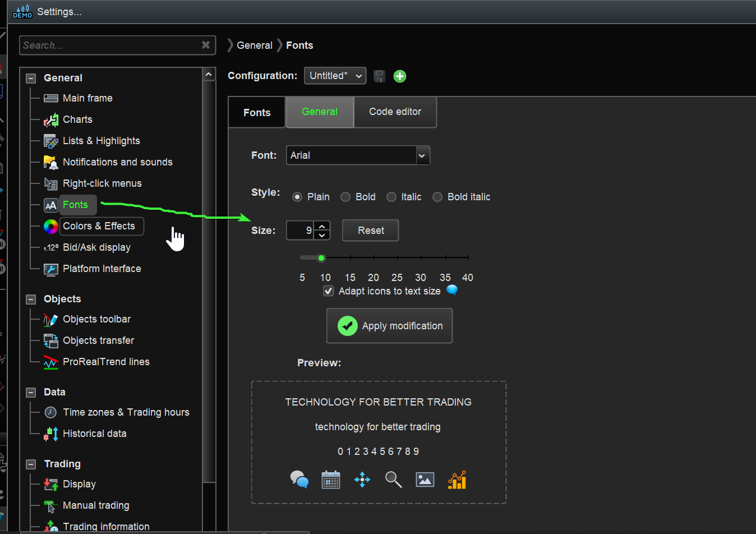Open the Font dropdown showing Arial
The width and height of the screenshot is (756, 534).
(x=358, y=155)
